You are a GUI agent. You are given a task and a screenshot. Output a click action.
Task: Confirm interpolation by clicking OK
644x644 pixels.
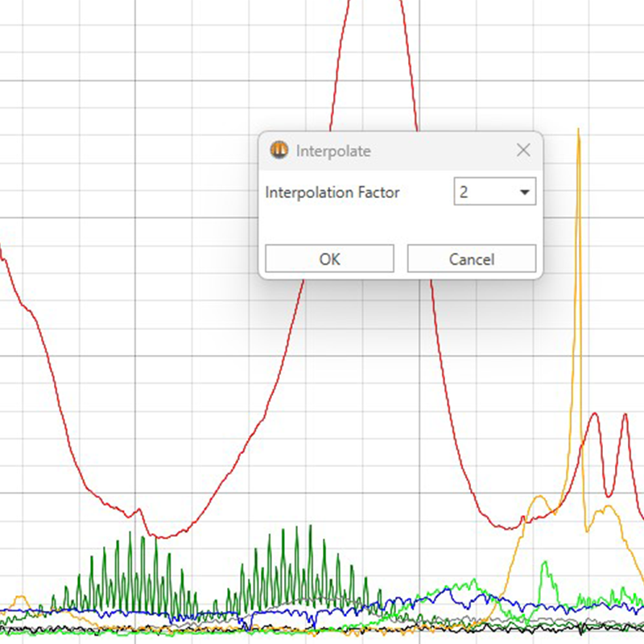tap(328, 258)
